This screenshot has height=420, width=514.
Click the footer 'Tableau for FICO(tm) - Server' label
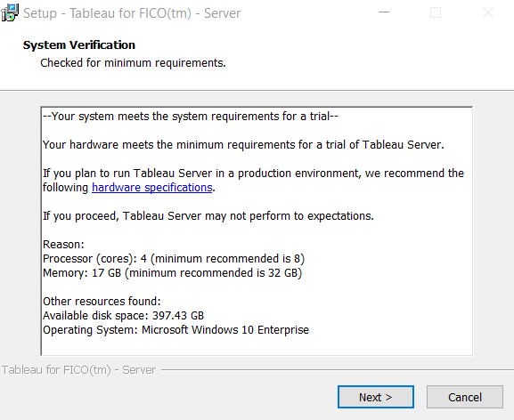pos(78,370)
